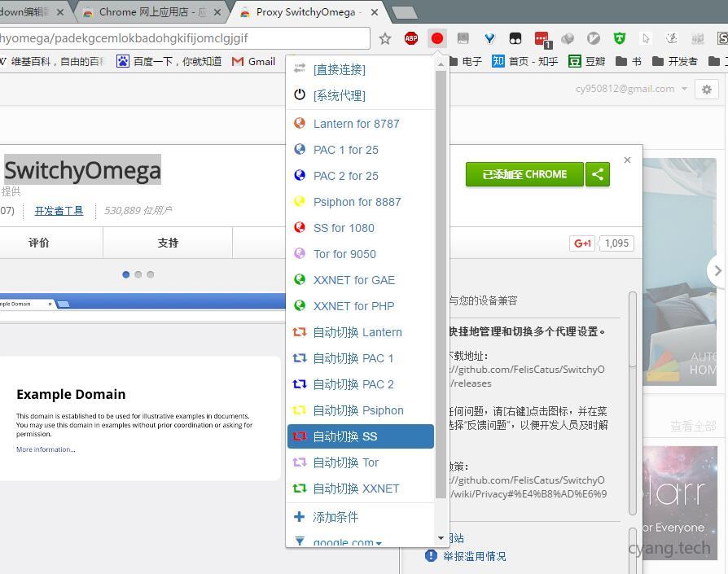Screen dimensions: 728x574
Task: Switch to Tor for 9050 profile
Action: coord(344,254)
